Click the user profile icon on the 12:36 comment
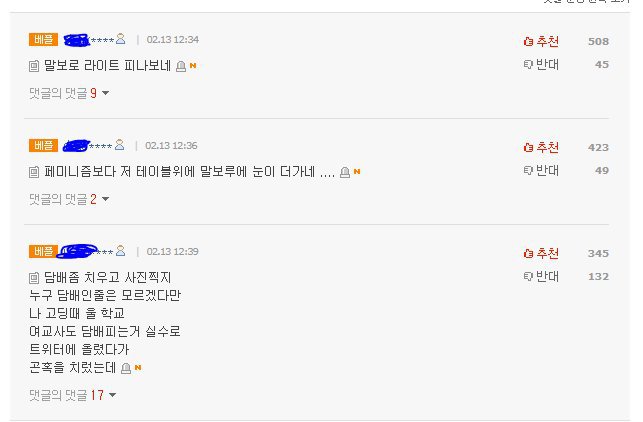Viewport: 643px width, 422px height. tap(120, 145)
